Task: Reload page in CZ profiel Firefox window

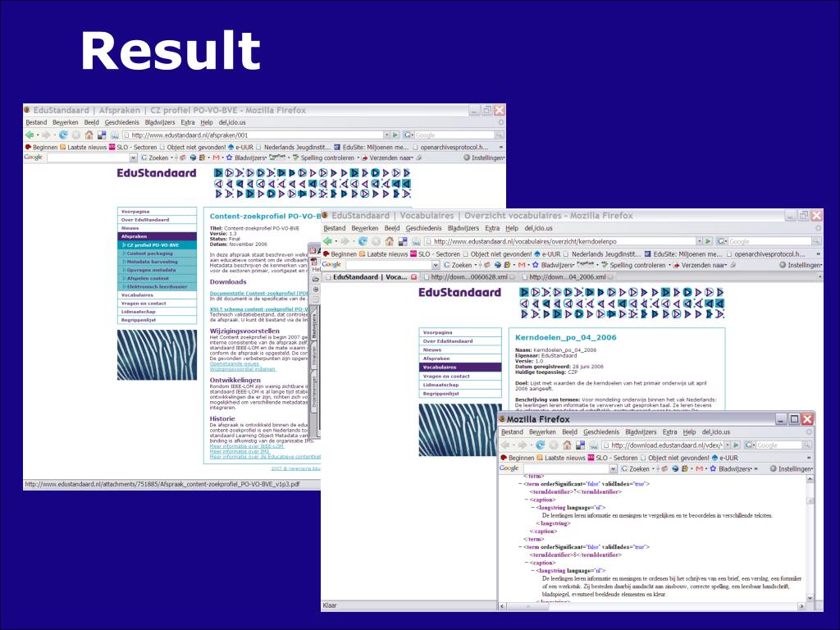Action: tap(63, 135)
